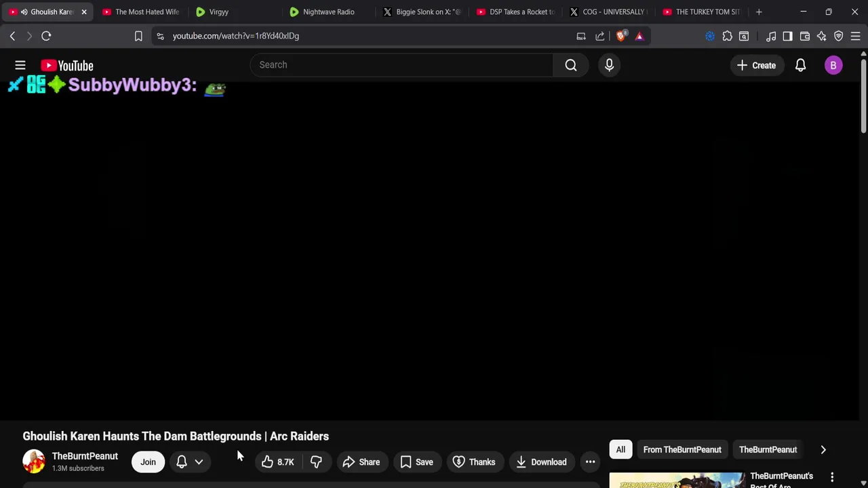Screen dimensions: 868x488
Task: Open Leo AI sparkle icon
Action: point(822,36)
